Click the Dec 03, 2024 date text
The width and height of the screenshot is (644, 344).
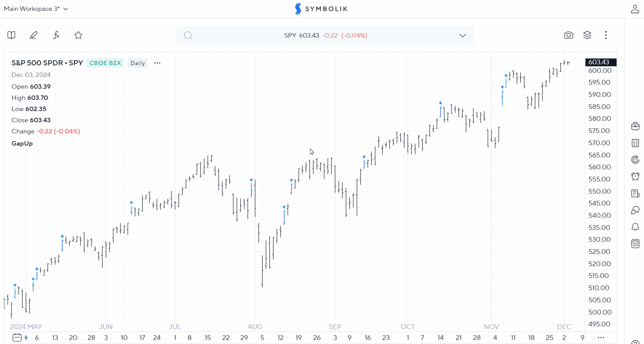tap(31, 75)
